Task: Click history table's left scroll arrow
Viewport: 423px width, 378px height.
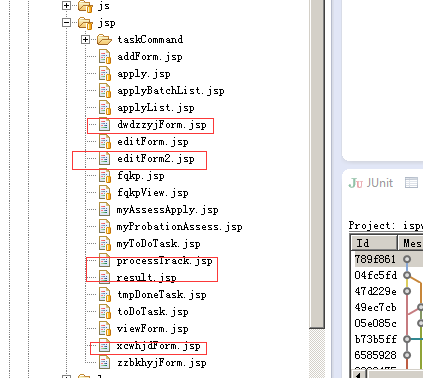Action: tap(359, 375)
